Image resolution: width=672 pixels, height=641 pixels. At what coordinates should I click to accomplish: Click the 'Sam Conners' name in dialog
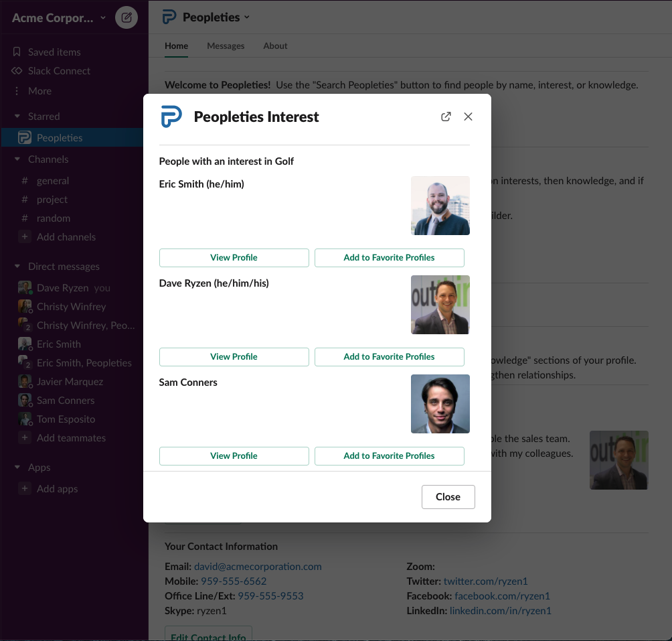tap(188, 382)
